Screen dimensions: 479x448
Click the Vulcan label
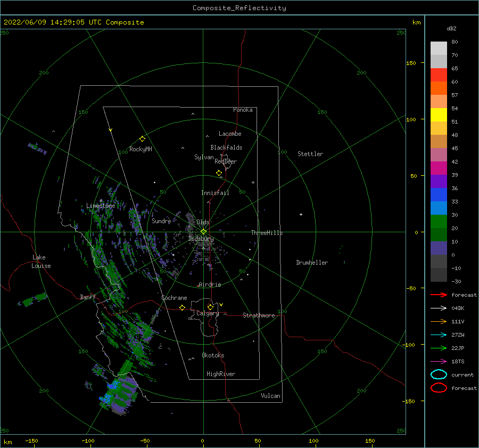coord(271,396)
